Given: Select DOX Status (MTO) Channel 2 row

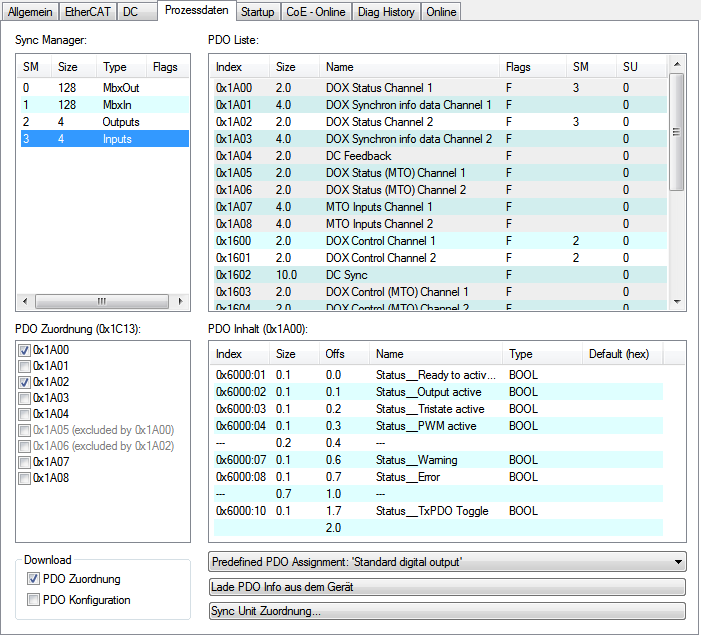Looking at the screenshot, I should [440, 190].
